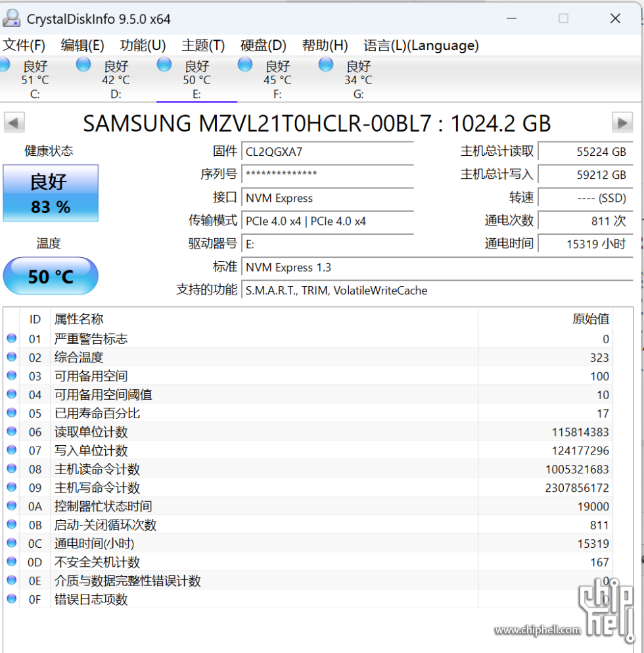
Task: Click status orb of attribute 01 严重警告标志
Action: tap(12, 338)
